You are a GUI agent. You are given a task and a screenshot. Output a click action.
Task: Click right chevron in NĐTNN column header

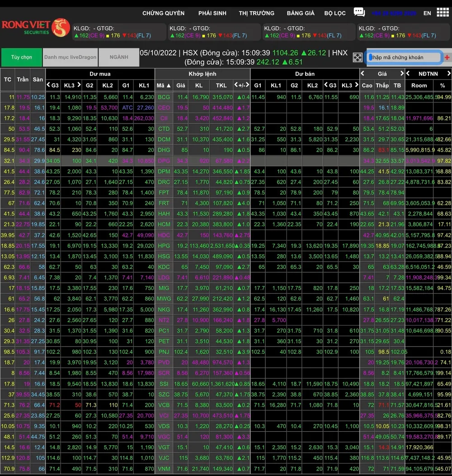click(x=448, y=73)
